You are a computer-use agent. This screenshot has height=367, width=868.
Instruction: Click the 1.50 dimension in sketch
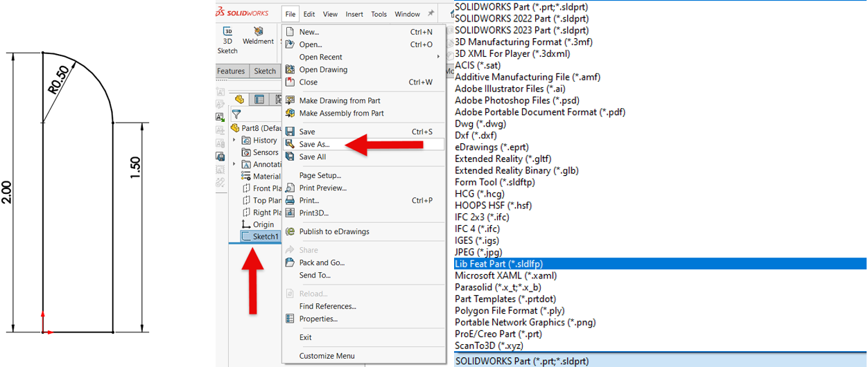135,168
